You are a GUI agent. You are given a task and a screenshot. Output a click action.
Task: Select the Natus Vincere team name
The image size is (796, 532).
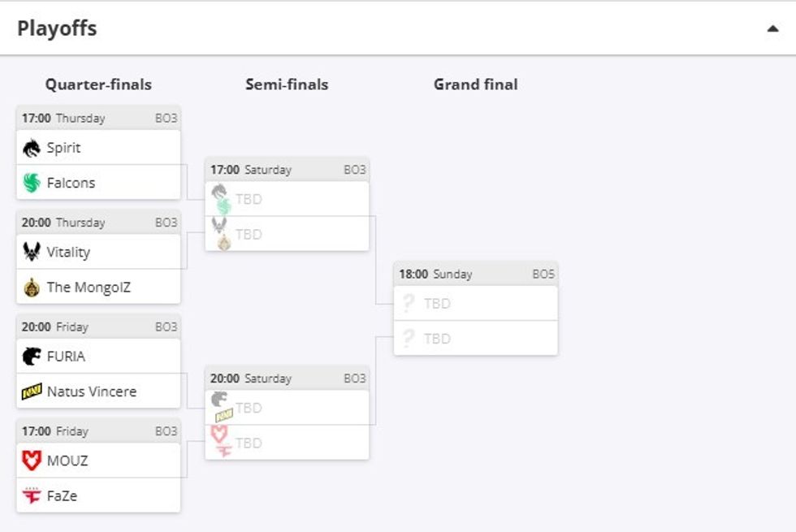(x=92, y=391)
